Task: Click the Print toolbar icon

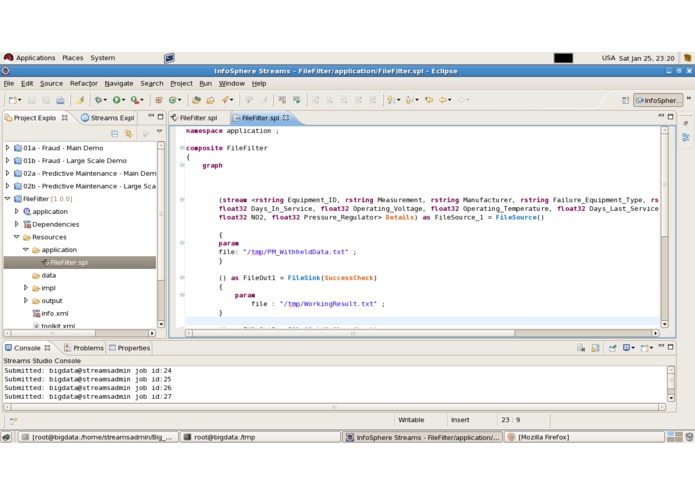Action: click(60, 100)
